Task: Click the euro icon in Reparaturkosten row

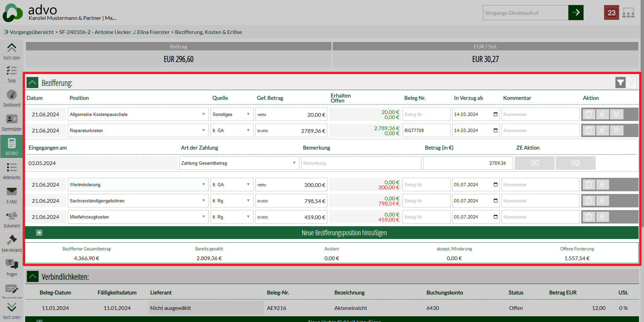Action: click(602, 130)
